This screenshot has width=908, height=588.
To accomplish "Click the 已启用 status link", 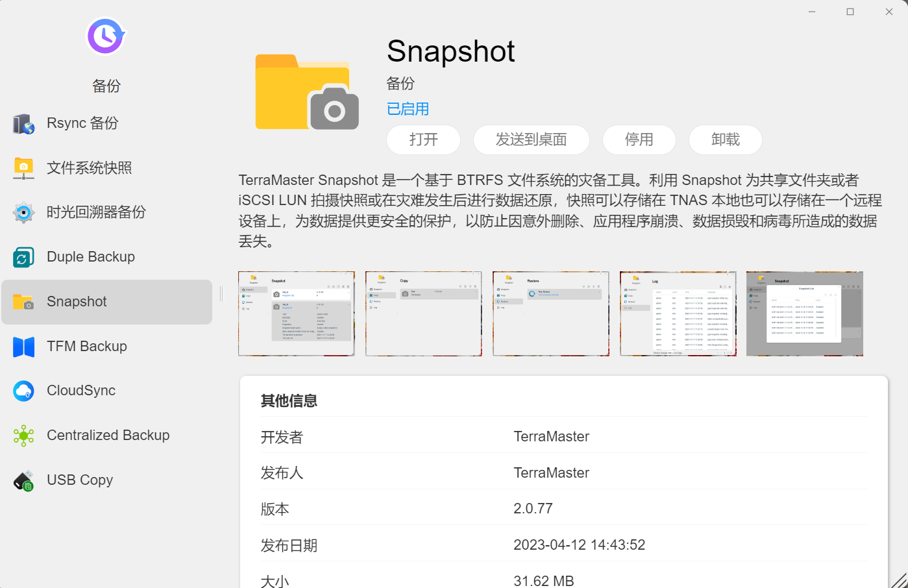I will 408,109.
